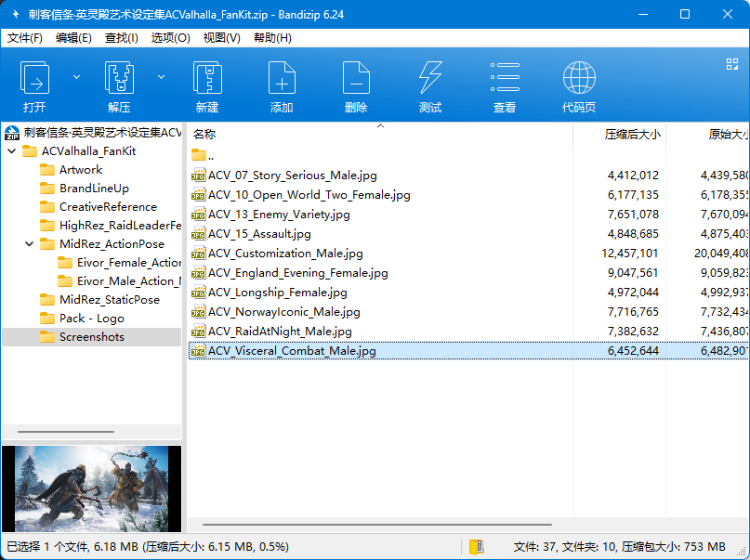The width and height of the screenshot is (750, 560).
Task: Click JPG icon of ACV_England_Evening_Female.jpg
Action: tap(198, 273)
